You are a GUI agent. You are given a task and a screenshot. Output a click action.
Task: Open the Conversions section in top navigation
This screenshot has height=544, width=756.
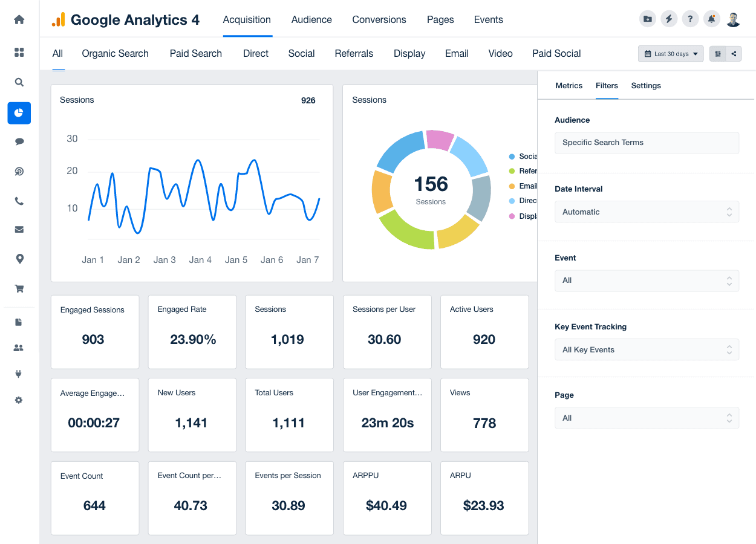coord(379,19)
